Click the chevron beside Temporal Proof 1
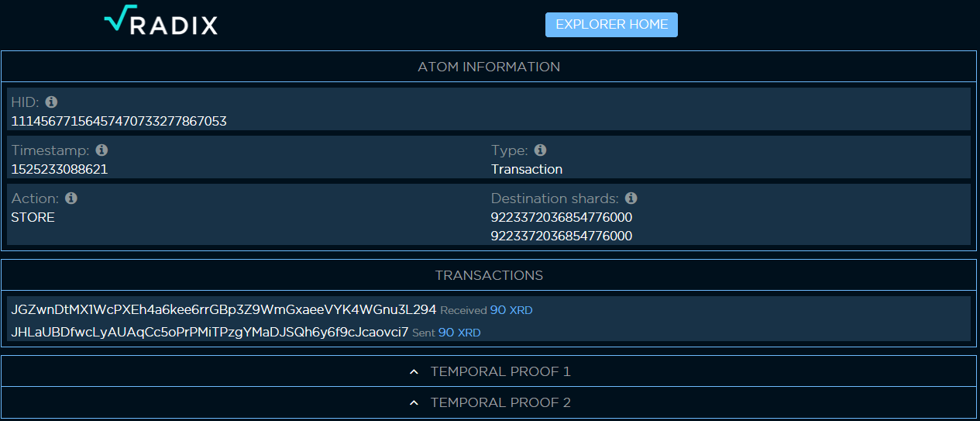 click(414, 372)
